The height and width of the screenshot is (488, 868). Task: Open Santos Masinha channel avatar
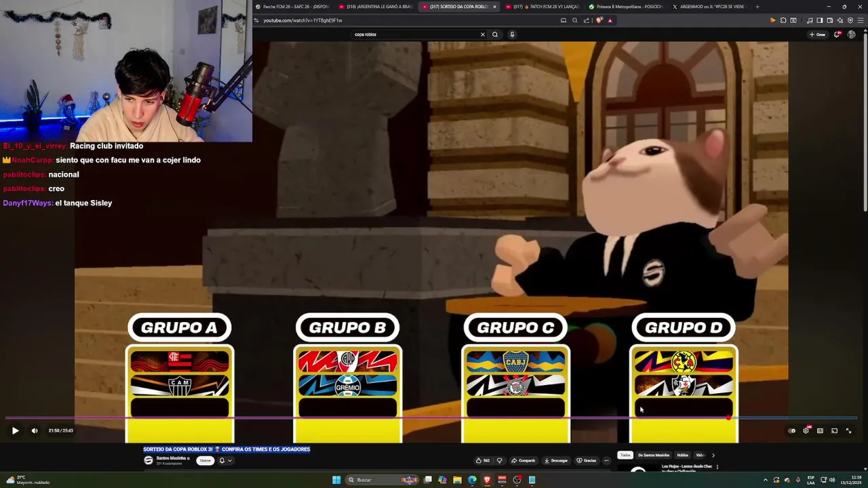click(149, 460)
